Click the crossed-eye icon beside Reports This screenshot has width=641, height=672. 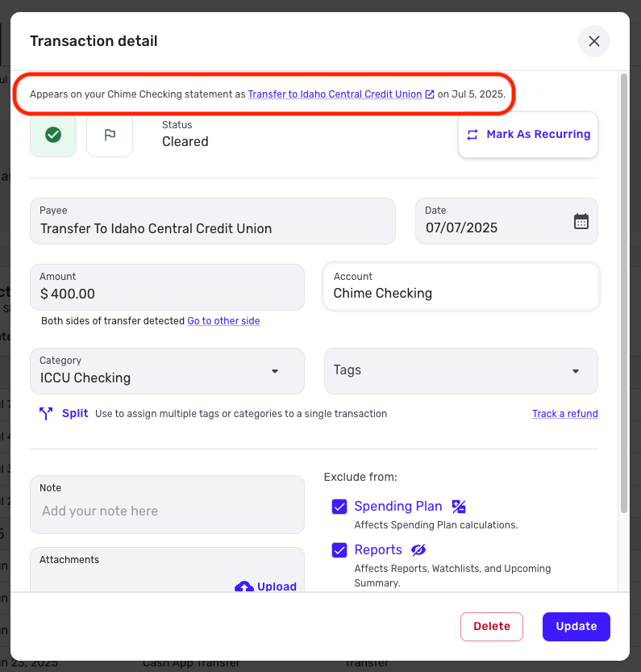click(x=418, y=550)
